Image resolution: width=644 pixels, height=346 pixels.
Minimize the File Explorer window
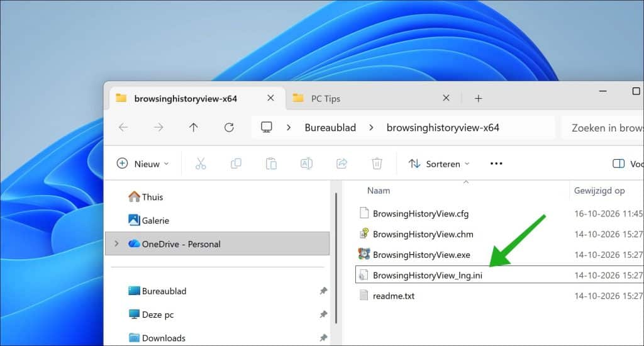603,91
